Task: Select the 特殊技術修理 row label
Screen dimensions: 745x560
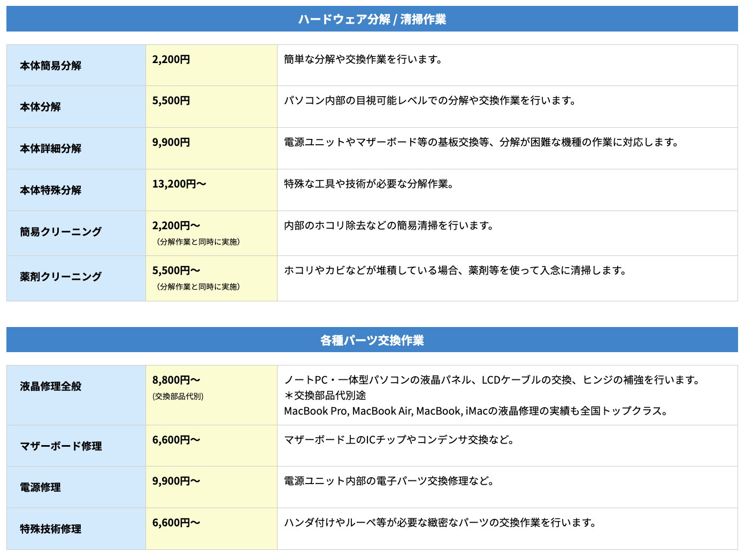Action: pos(51,529)
